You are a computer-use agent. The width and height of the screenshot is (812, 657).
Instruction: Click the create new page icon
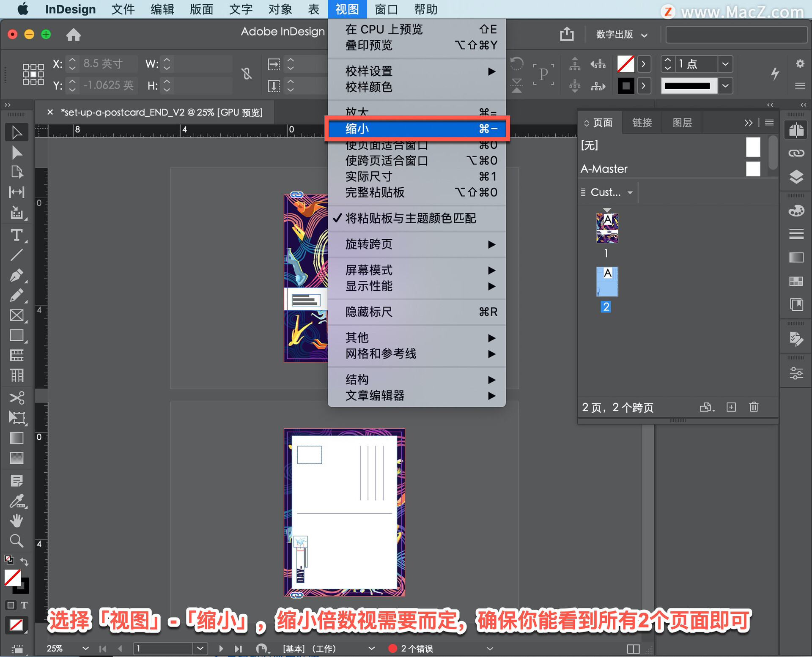pos(731,407)
